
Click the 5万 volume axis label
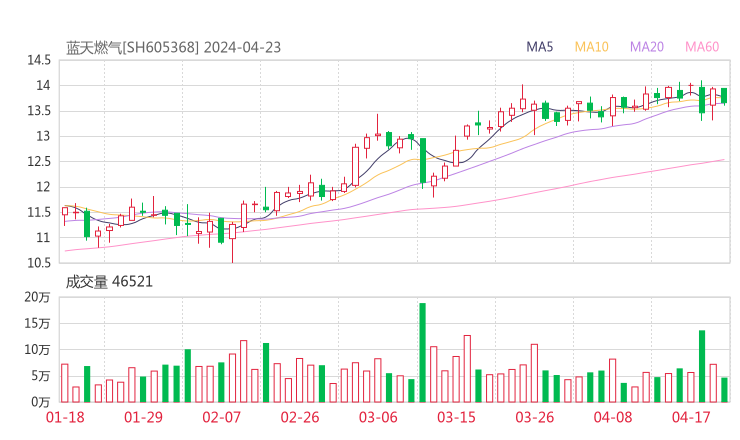41,376
